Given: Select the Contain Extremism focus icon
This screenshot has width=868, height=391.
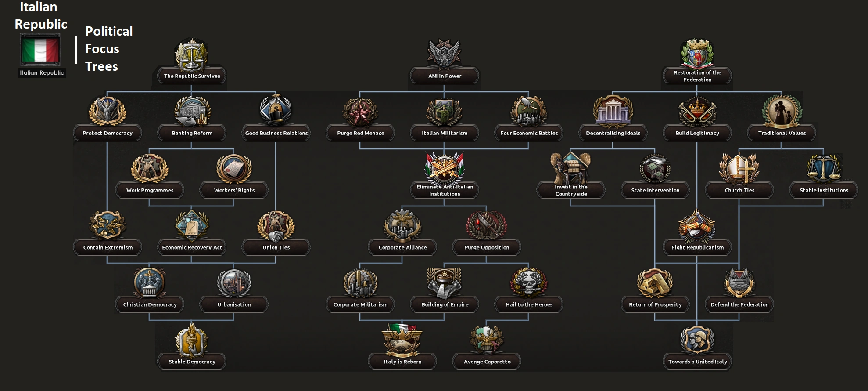Looking at the screenshot, I should [x=108, y=225].
